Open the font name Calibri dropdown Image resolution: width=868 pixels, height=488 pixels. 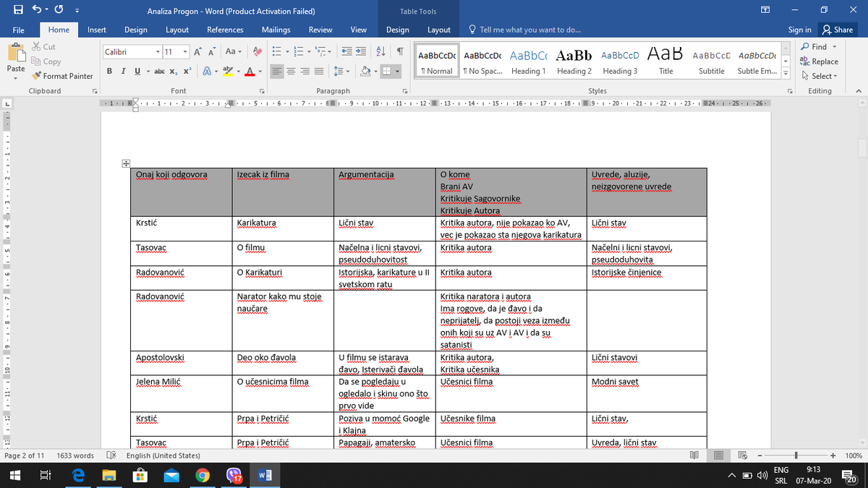[158, 52]
